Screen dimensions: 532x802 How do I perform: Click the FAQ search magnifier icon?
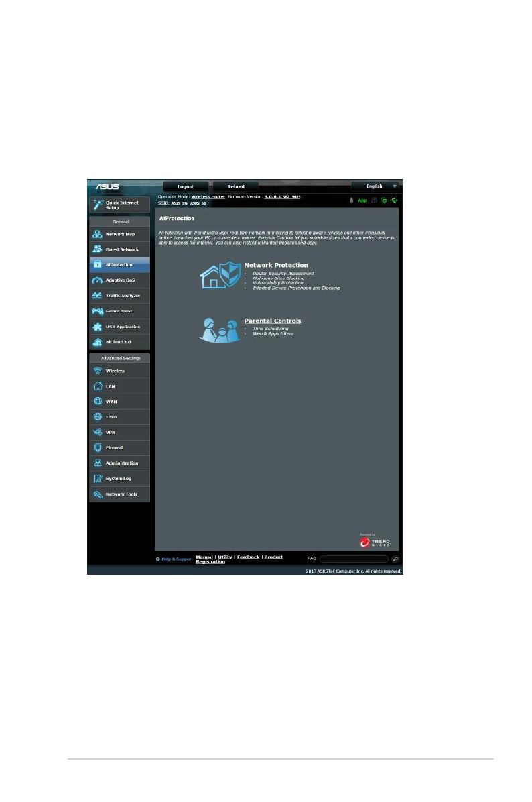pos(395,559)
